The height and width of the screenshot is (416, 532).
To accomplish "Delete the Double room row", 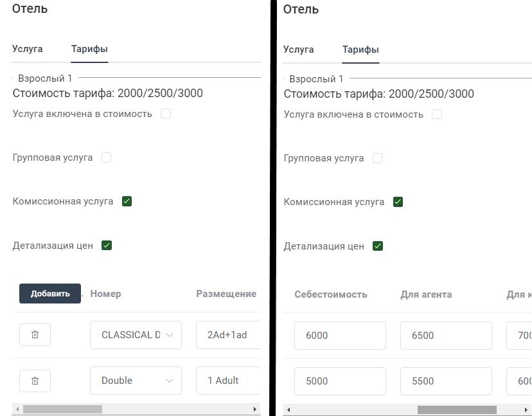I will [35, 381].
